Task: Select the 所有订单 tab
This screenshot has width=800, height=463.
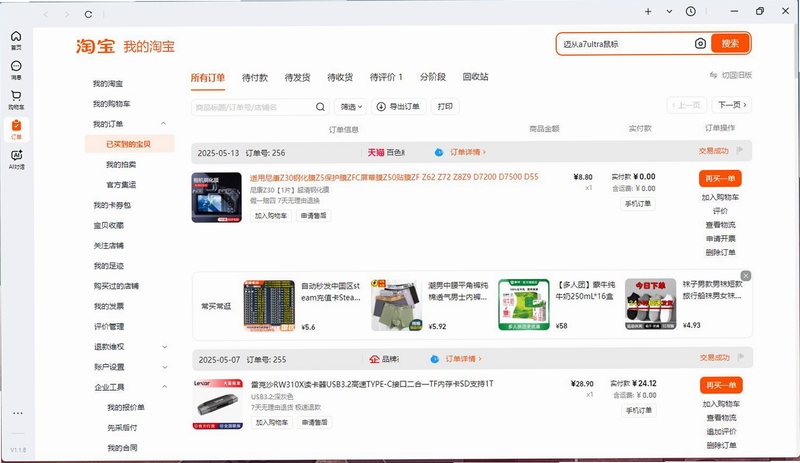Action: [x=208, y=78]
